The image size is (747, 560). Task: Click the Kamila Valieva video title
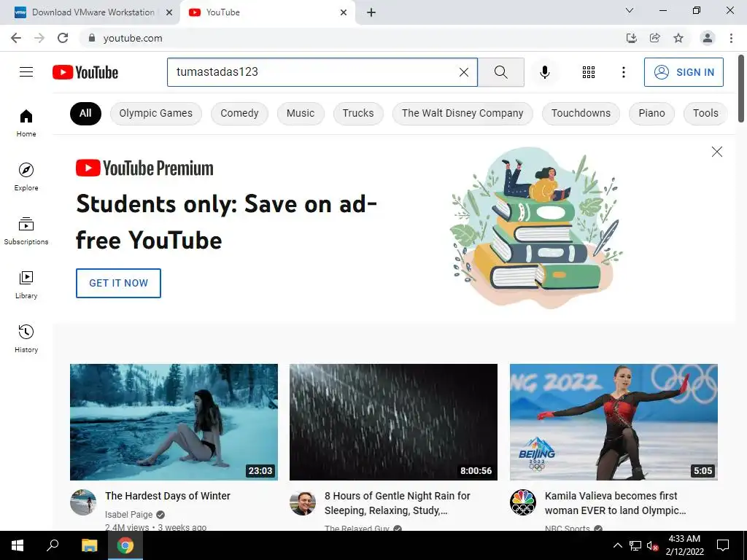pos(616,503)
